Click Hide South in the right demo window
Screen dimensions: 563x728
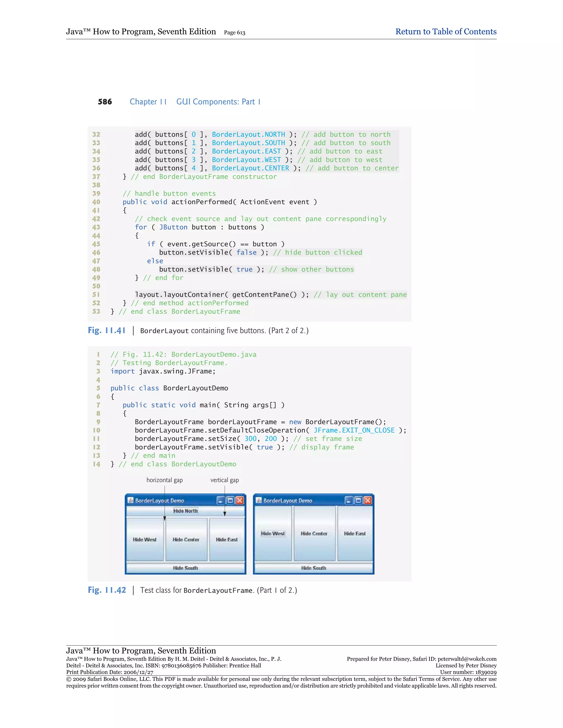pos(313,568)
